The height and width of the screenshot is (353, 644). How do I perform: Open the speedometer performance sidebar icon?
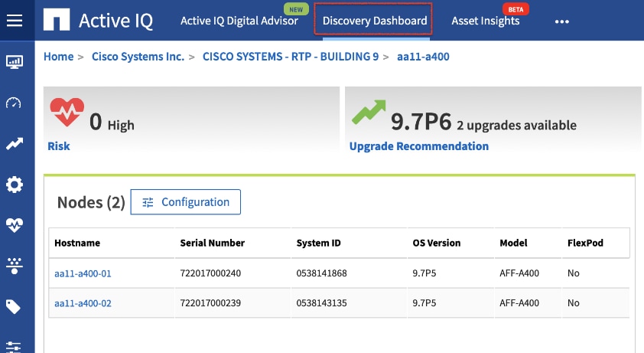[14, 103]
